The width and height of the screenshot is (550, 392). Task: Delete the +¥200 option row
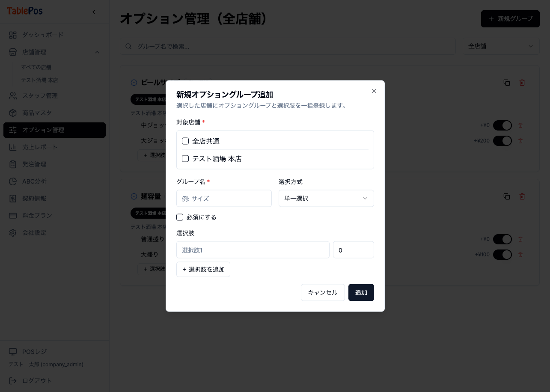pos(520,141)
